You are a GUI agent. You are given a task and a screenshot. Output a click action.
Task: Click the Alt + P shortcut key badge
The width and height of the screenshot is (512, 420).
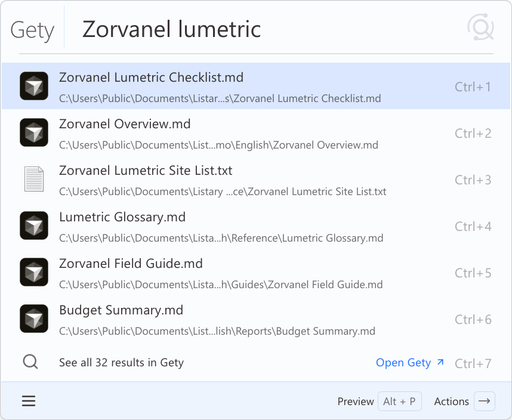[400, 401]
